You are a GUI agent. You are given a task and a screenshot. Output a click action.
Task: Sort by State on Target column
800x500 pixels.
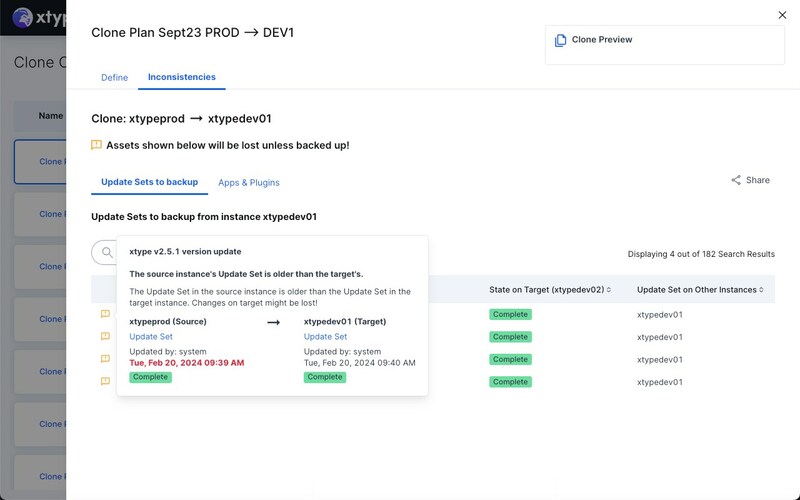(611, 290)
